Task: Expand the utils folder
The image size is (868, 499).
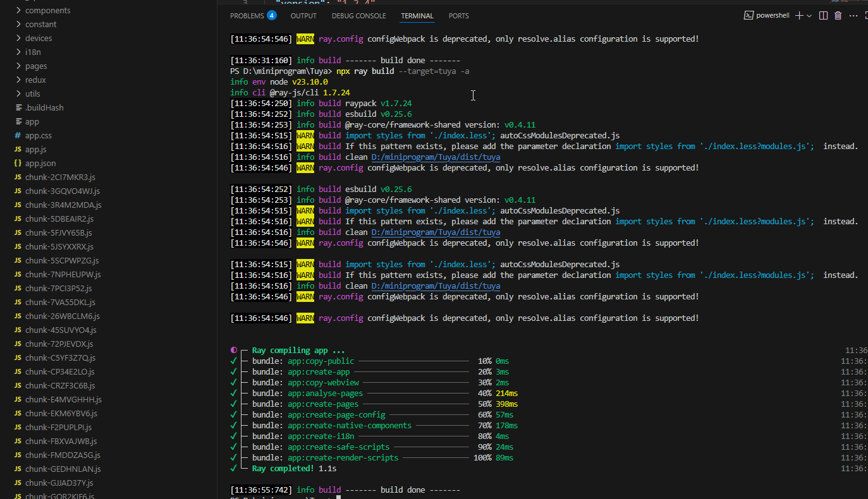Action: [18, 93]
